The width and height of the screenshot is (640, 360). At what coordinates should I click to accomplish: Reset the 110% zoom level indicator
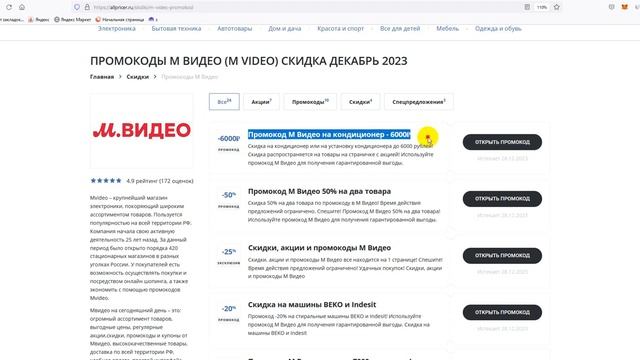point(542,7)
